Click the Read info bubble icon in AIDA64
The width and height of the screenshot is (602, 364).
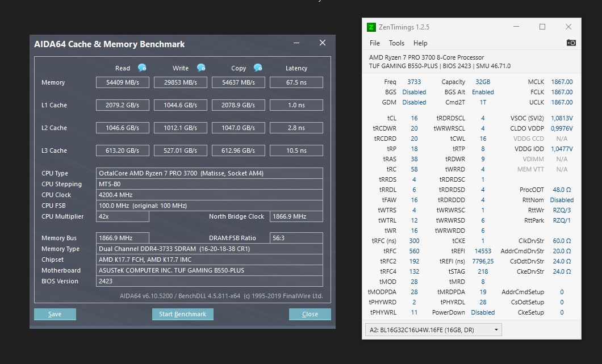click(x=142, y=68)
